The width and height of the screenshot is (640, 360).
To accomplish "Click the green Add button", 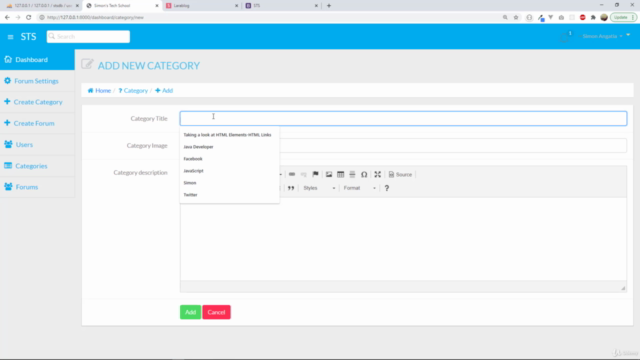I will tap(190, 312).
